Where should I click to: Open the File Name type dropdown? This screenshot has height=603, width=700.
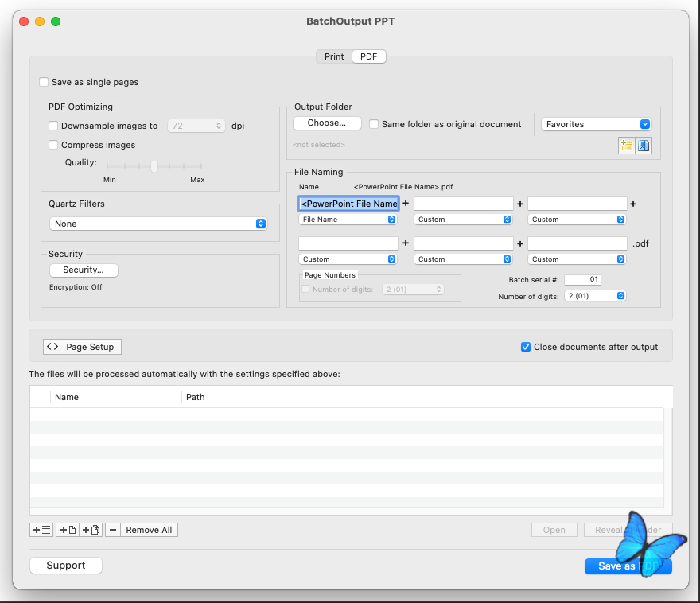coord(348,219)
